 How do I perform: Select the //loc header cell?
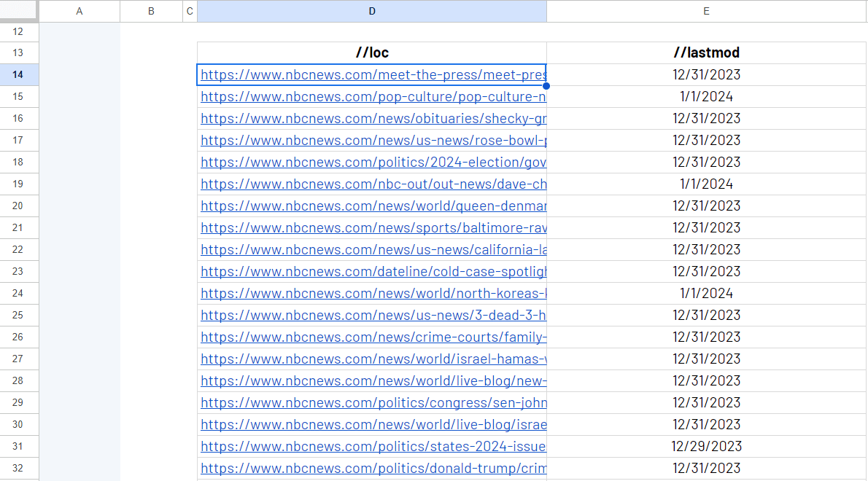pos(372,52)
